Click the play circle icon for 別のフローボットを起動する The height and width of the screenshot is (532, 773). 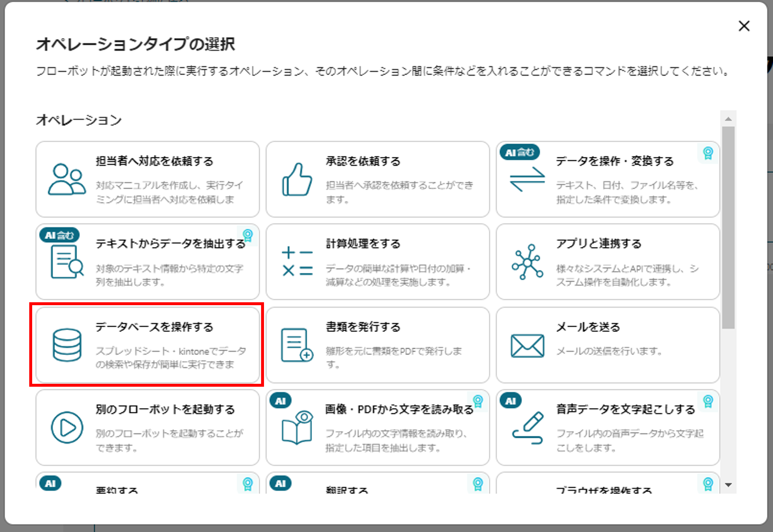(x=67, y=428)
